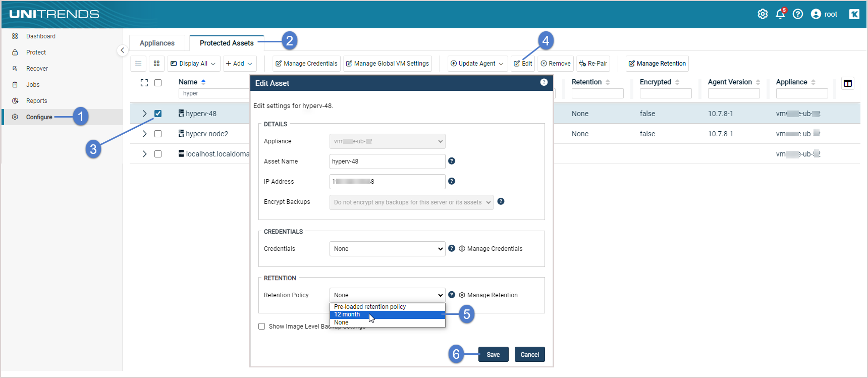Open Dashboard in sidebar
This screenshot has height=378, width=868.
tap(41, 36)
